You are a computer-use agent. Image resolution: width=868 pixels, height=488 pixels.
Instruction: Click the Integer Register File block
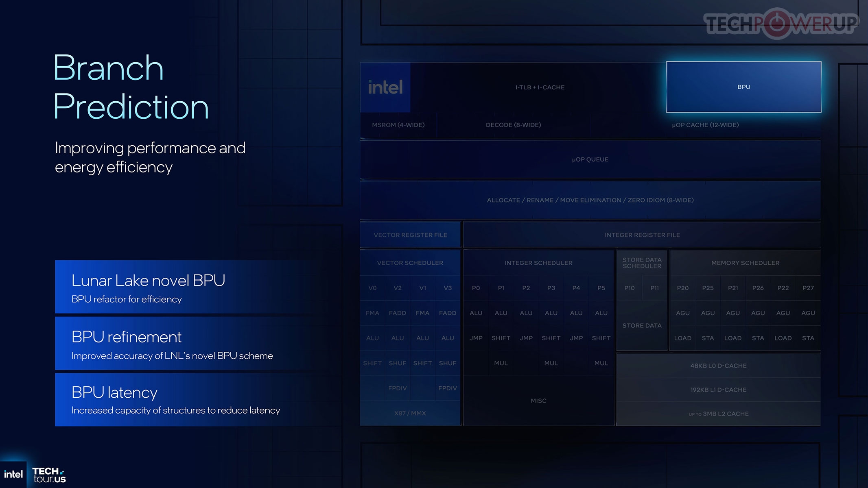tap(642, 235)
